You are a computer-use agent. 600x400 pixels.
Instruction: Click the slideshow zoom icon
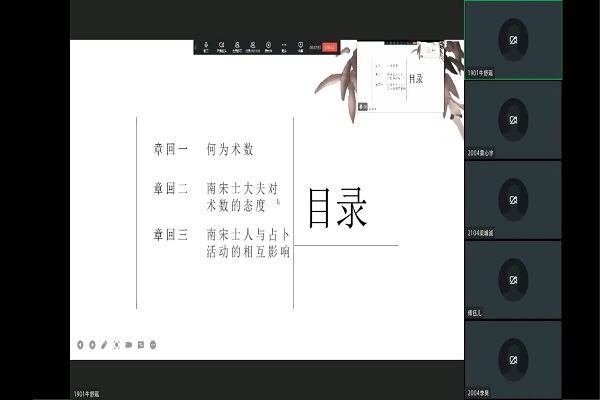129,345
